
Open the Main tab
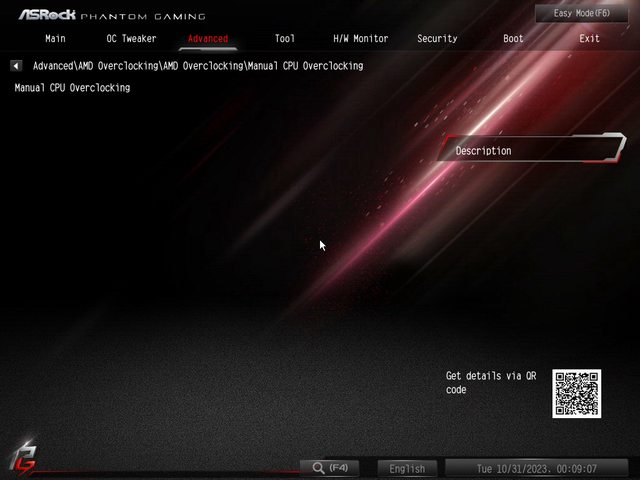coord(56,39)
